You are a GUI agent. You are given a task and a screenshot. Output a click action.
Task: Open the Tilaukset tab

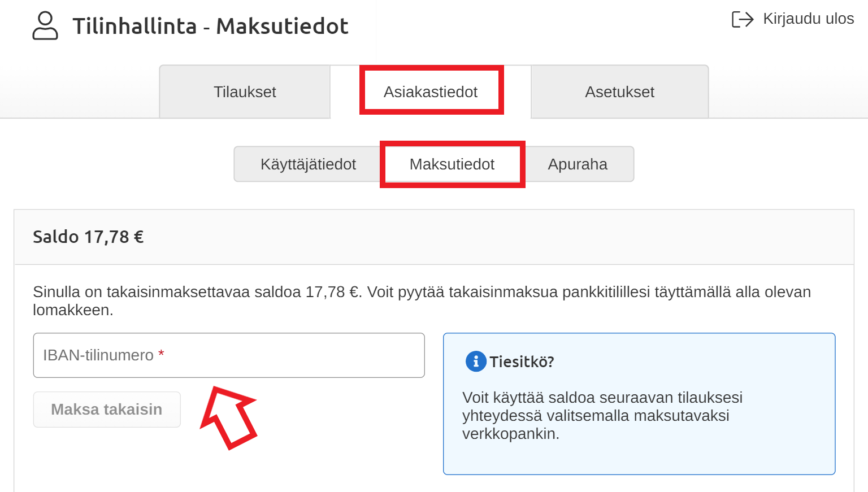pyautogui.click(x=245, y=92)
